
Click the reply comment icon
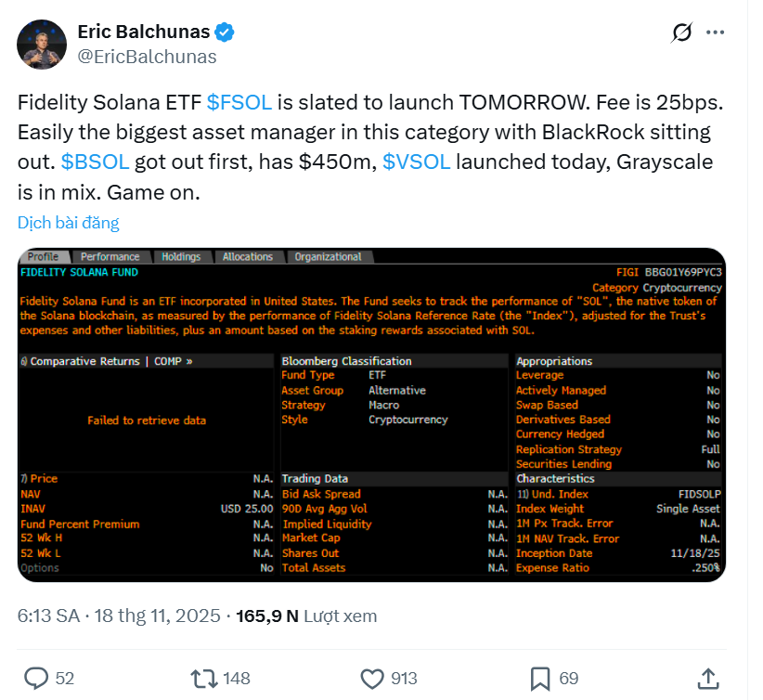pos(37,678)
